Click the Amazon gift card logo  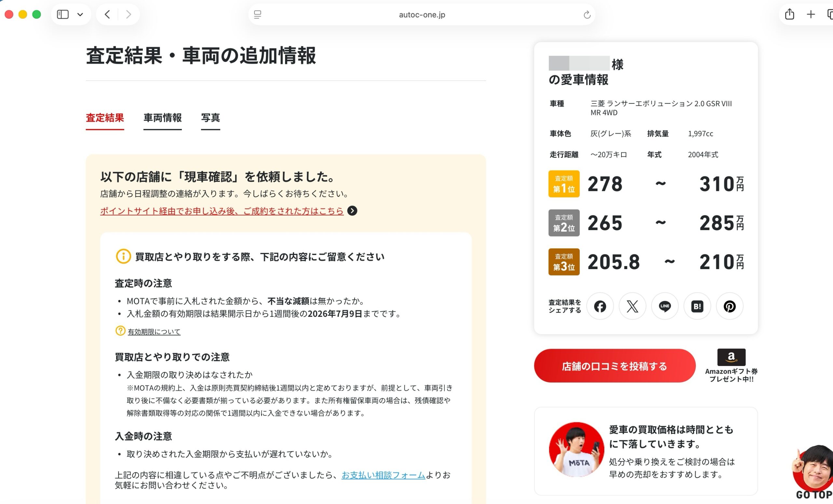point(731,357)
